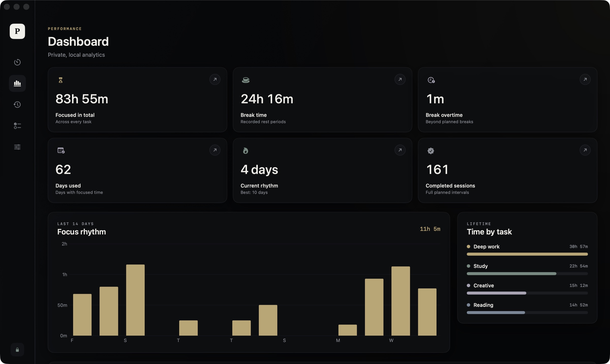Viewport: 610px width, 364px height.
Task: Click the calendar check icon on Days used
Action: click(x=61, y=151)
